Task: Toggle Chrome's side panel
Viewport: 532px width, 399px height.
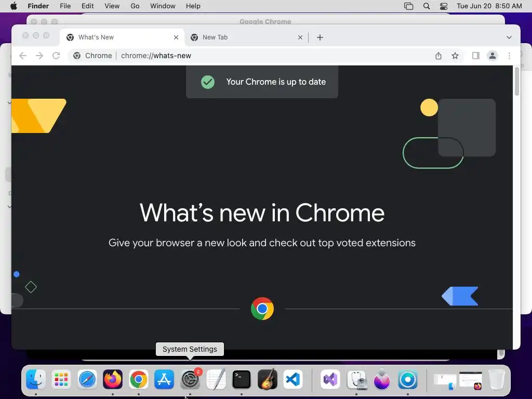Action: click(476, 56)
